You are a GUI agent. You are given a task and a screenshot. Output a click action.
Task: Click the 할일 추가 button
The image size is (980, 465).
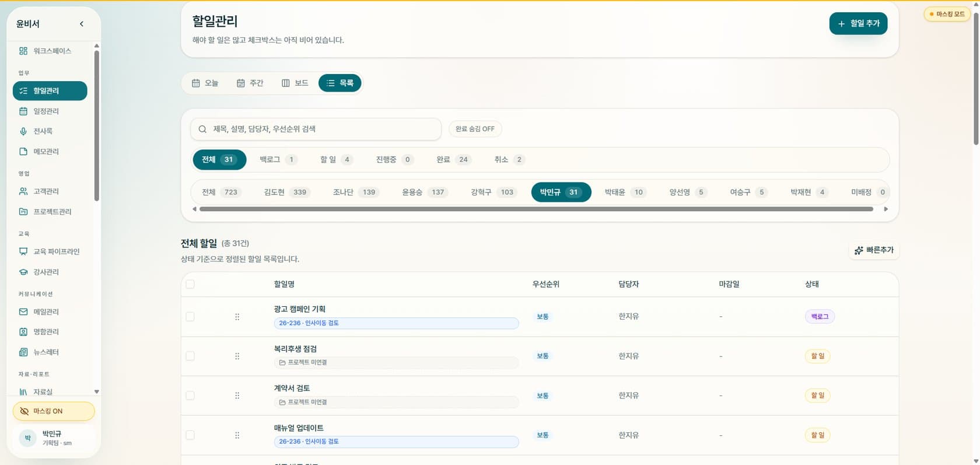[858, 23]
